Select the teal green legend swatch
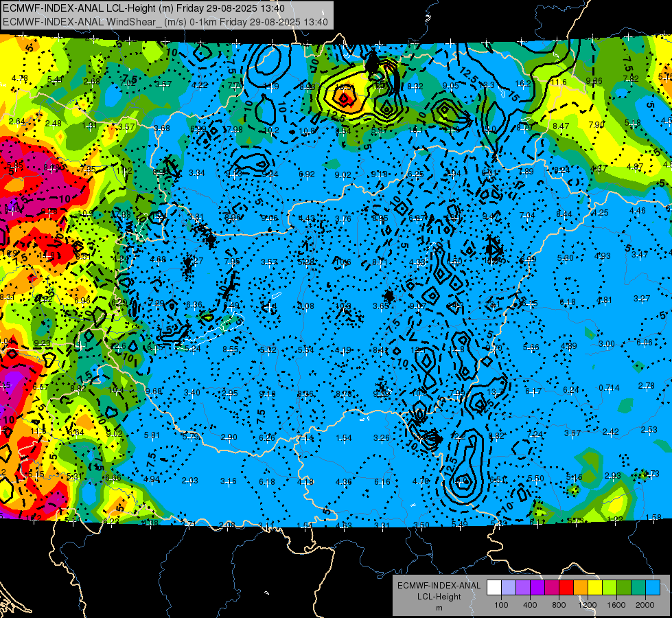 point(638,588)
